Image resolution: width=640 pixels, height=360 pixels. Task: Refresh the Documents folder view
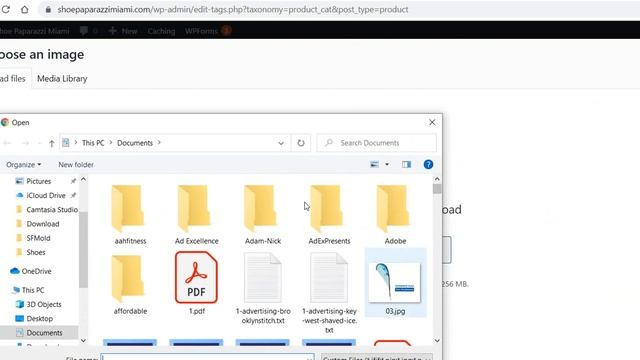[x=301, y=143]
